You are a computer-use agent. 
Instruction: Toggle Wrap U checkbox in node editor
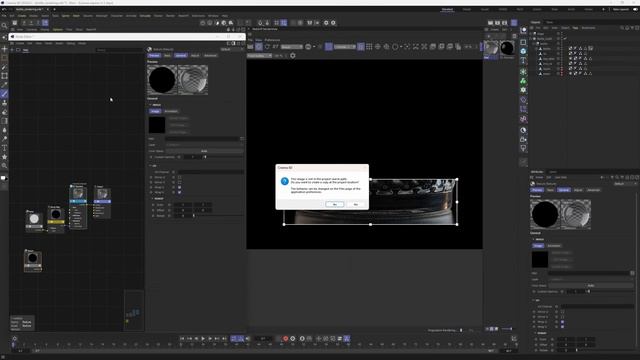click(x=180, y=187)
